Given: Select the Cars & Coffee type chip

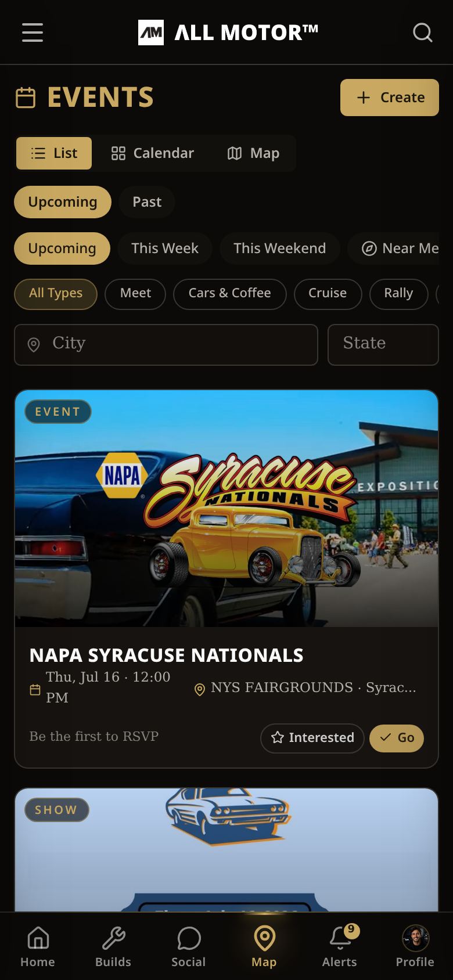Looking at the screenshot, I should (x=230, y=294).
